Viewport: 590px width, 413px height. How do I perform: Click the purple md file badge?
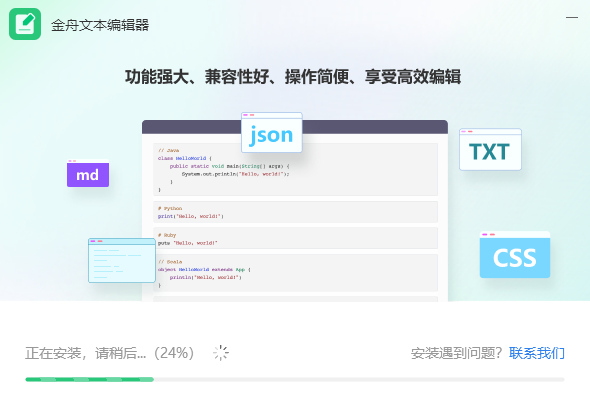click(88, 173)
